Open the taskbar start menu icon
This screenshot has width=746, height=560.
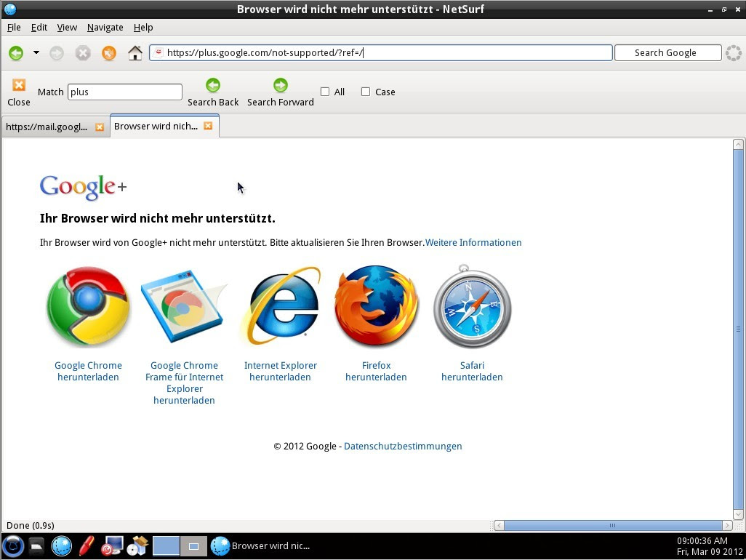click(13, 545)
